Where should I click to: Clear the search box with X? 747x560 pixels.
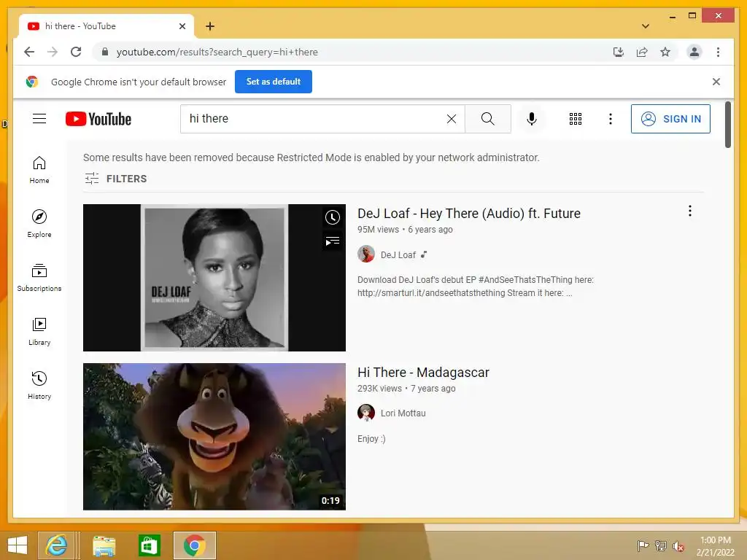pos(451,119)
